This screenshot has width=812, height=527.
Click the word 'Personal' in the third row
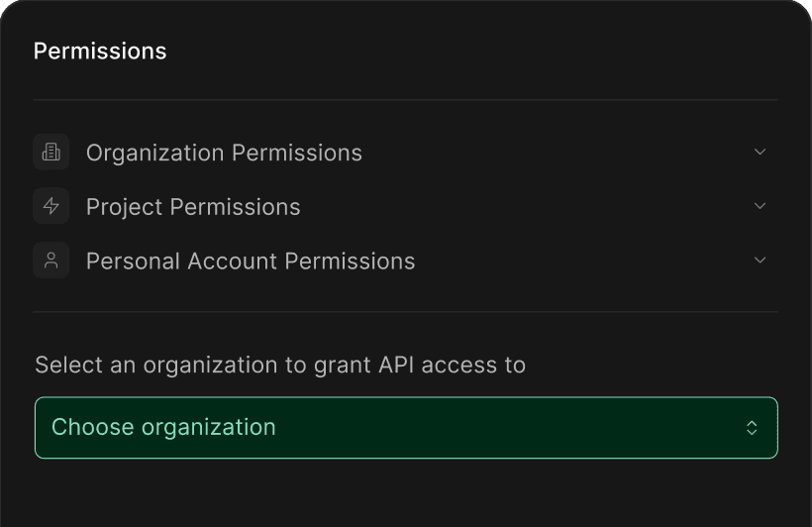[x=133, y=262]
